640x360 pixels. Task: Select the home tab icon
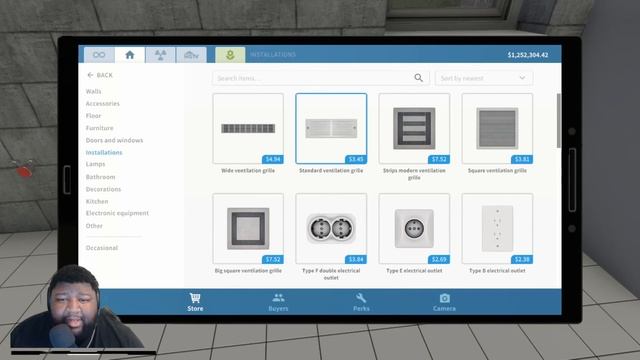(x=130, y=55)
